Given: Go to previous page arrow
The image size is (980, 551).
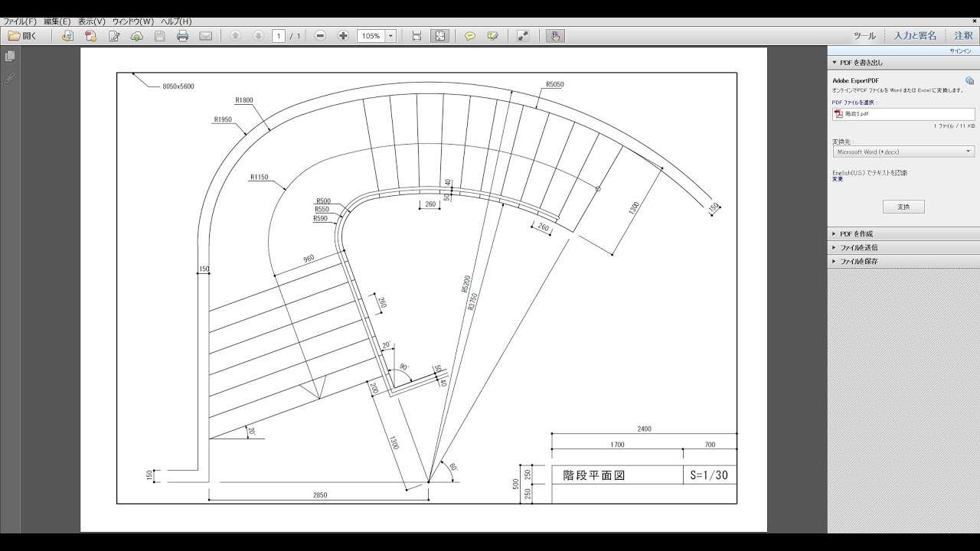Looking at the screenshot, I should coord(236,36).
